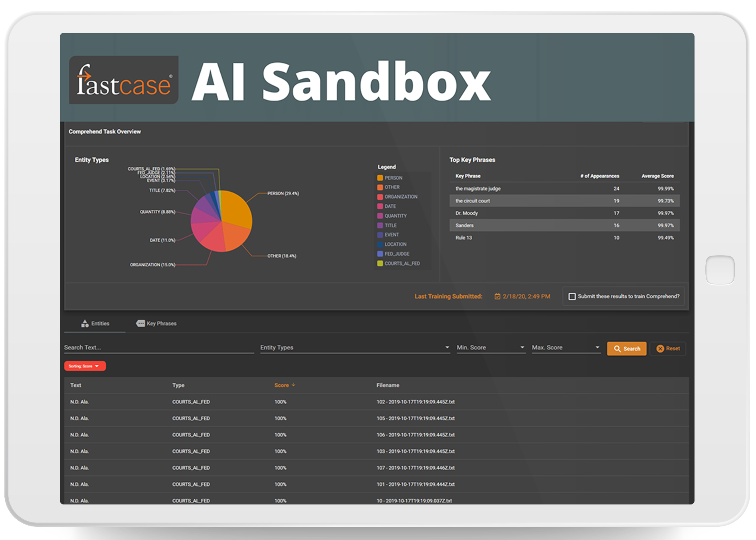Viewport: 756px width, 540px height.
Task: Open the Sorting: Score chip
Action: click(85, 366)
